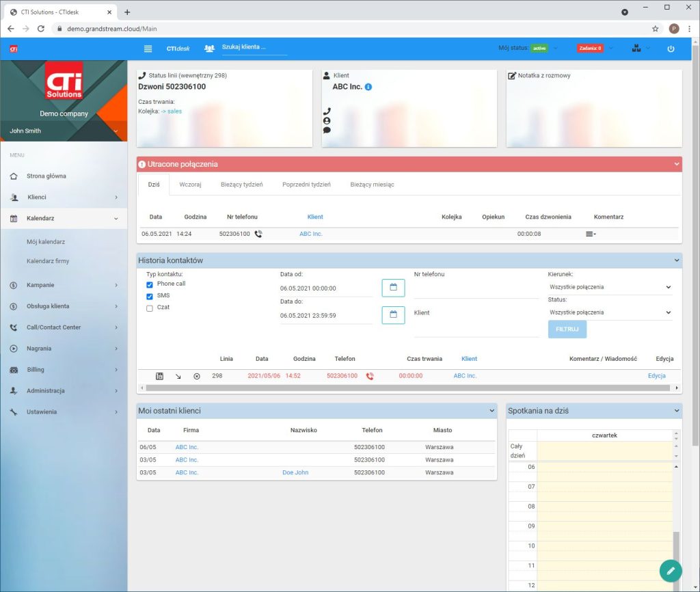
Task: Click the save icon in contact history row
Action: pos(159,376)
